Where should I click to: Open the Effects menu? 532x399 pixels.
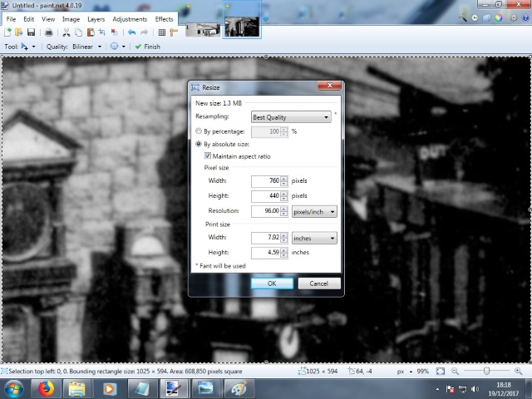point(165,19)
